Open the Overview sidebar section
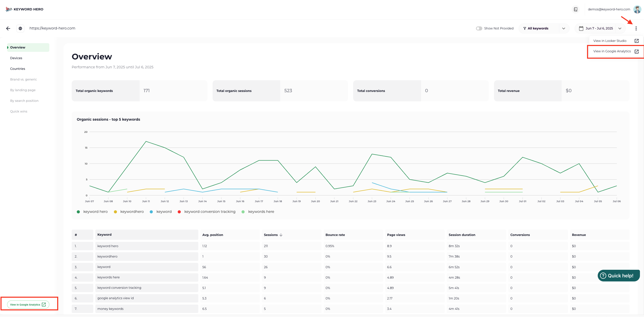644x317 pixels. tap(28, 47)
